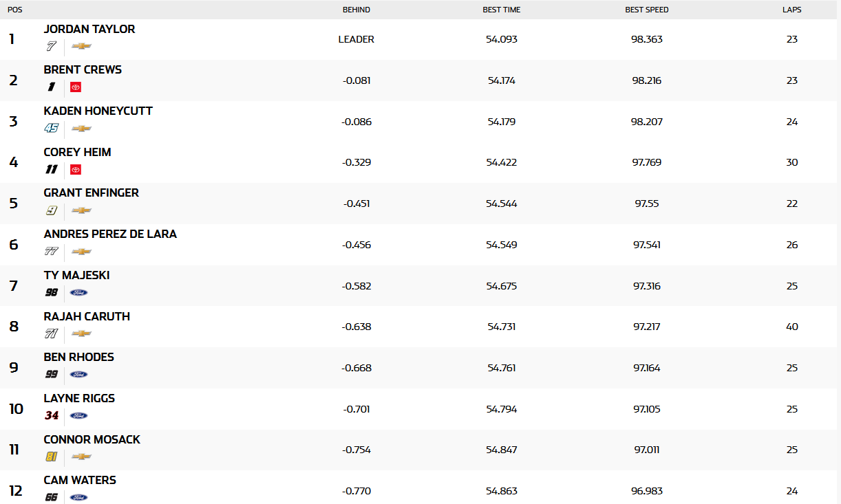This screenshot has width=841, height=504.
Task: Click Grant Enfinger's number 9 car badge
Action: pos(52,210)
